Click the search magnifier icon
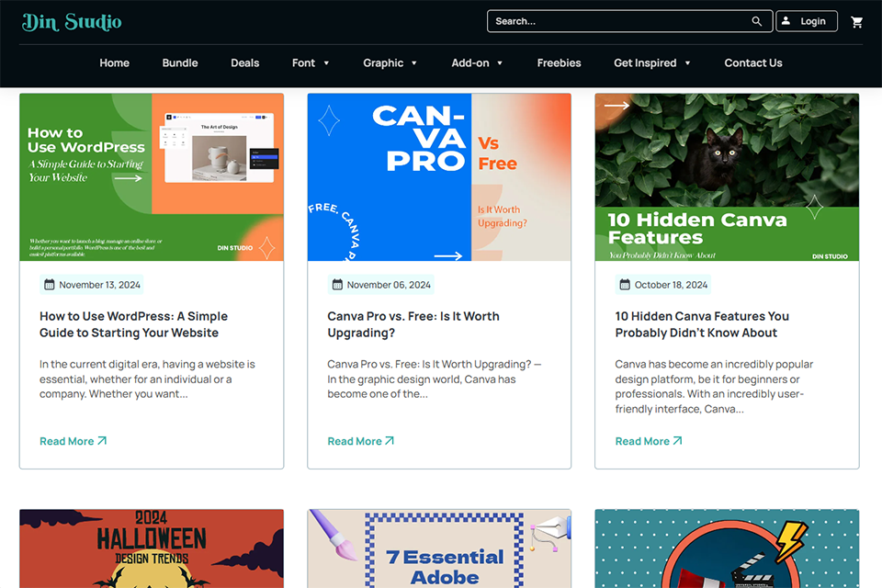882x588 pixels. [756, 21]
